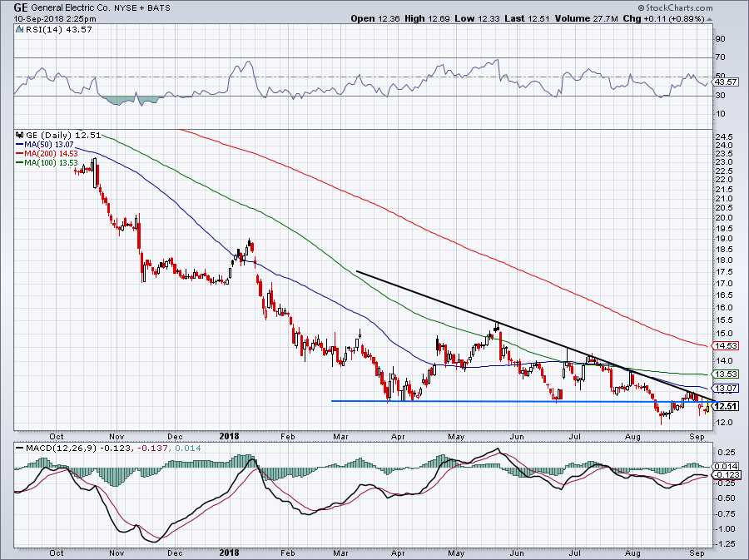Click the candlestick icon beside GE (Daily)
The height and width of the screenshot is (560, 749).
click(19, 135)
